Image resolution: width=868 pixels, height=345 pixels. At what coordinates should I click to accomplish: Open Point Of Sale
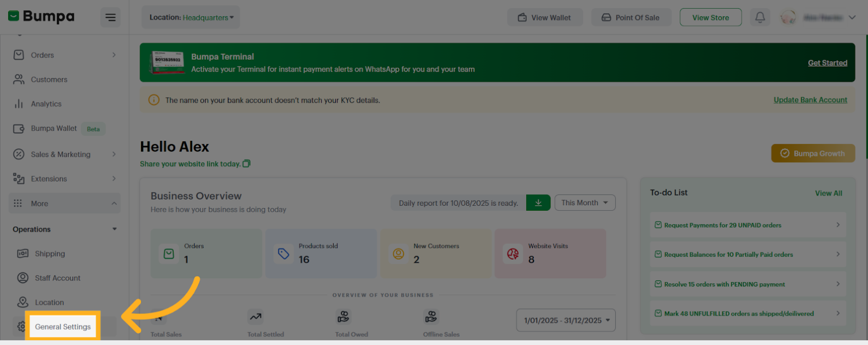tap(631, 17)
